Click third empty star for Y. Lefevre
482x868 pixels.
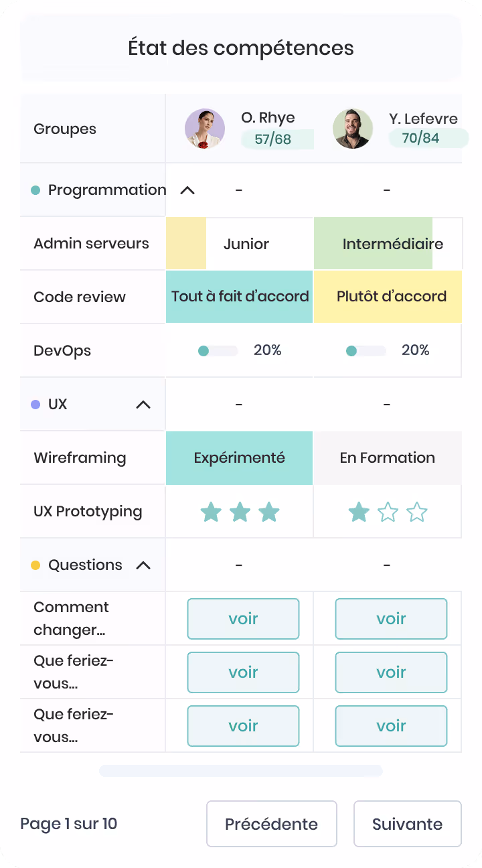pyautogui.click(x=417, y=512)
